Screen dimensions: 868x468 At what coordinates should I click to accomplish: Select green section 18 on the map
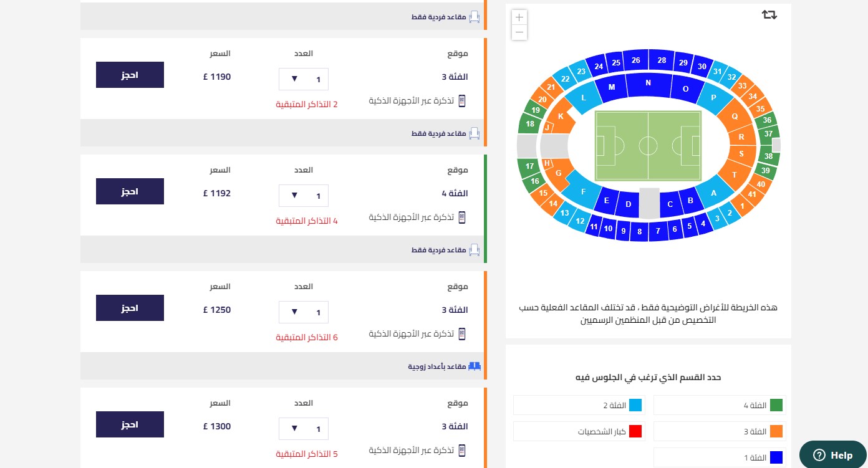click(530, 124)
